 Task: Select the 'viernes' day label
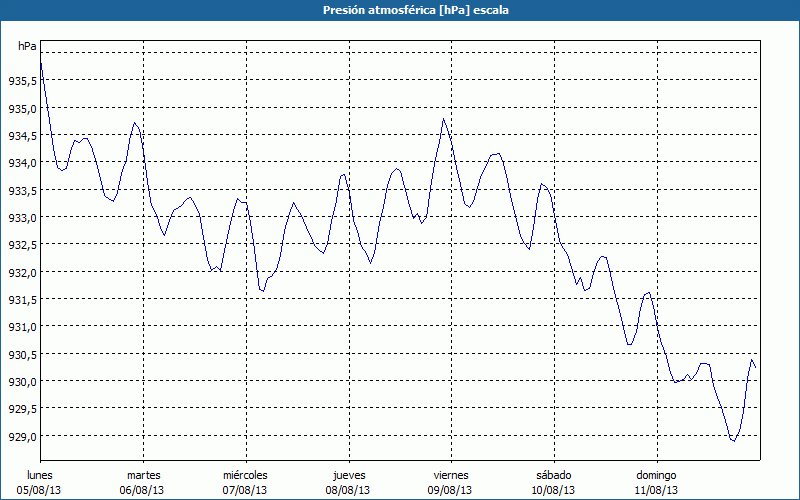[x=451, y=475]
